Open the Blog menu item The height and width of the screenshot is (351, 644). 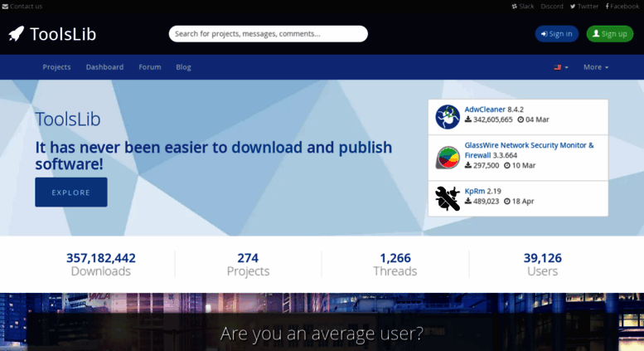pos(184,67)
